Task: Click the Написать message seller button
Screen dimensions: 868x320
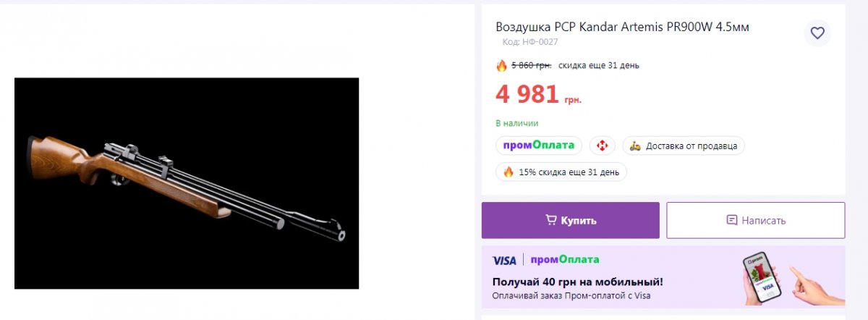Action: tap(756, 220)
